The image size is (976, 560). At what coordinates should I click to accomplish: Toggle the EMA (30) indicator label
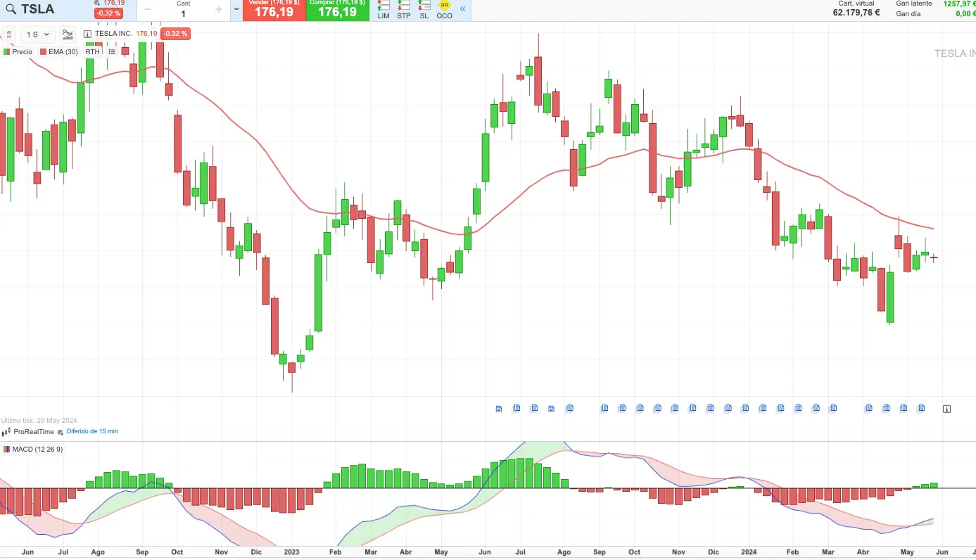click(x=59, y=51)
